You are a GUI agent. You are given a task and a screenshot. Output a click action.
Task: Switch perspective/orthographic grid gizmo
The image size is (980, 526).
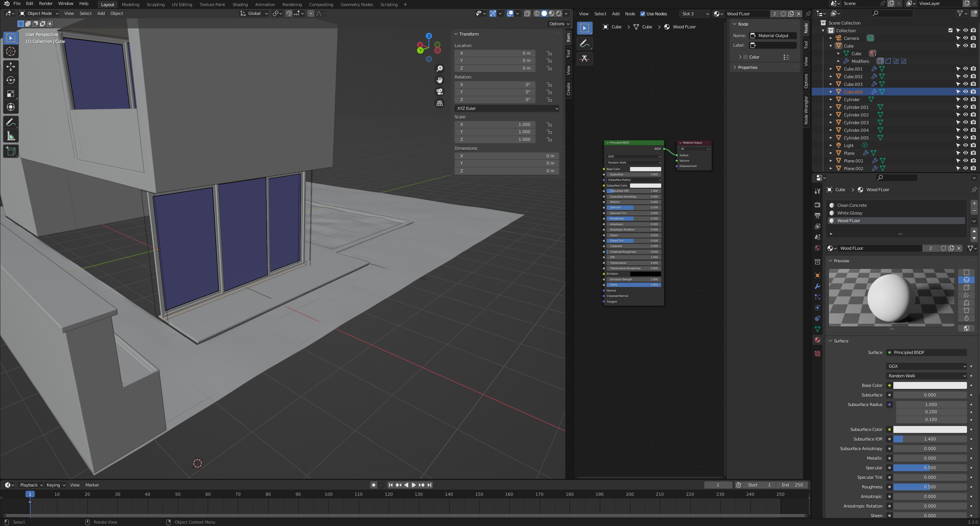(x=440, y=103)
